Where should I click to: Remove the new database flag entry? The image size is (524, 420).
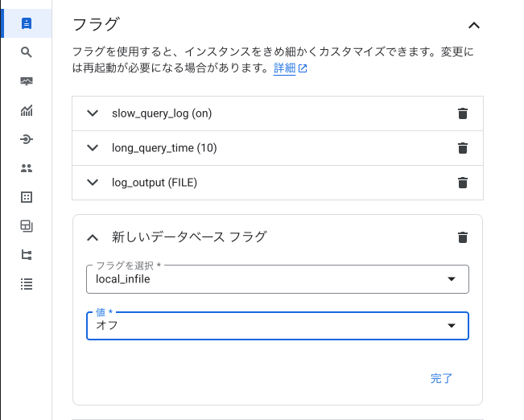[x=463, y=237]
